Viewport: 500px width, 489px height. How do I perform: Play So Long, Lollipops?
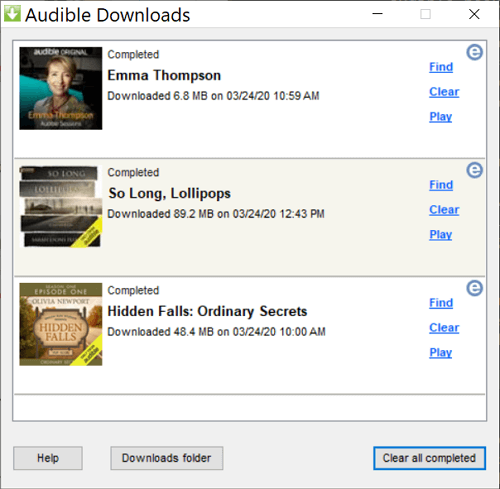point(440,235)
